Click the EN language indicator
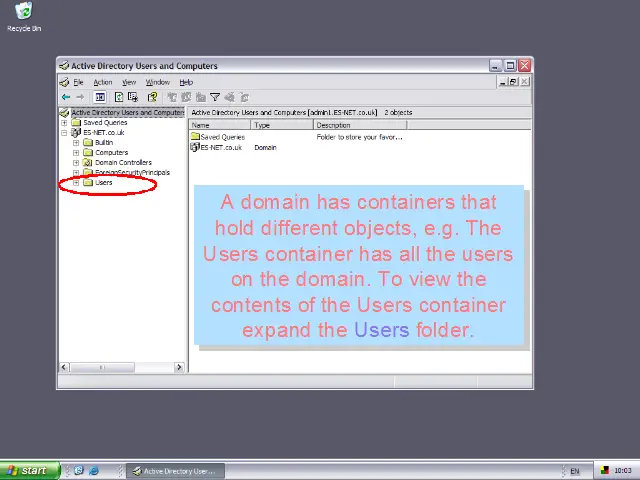The height and width of the screenshot is (480, 640). point(575,471)
